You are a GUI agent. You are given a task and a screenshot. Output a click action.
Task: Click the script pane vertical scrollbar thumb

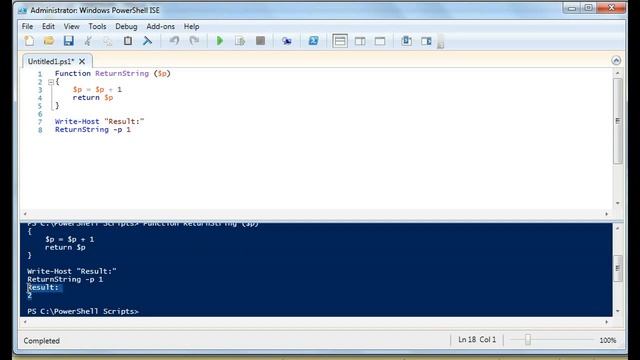pos(618,121)
